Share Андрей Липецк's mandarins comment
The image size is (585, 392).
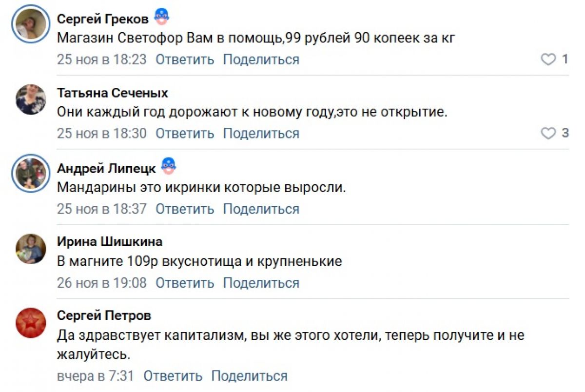(x=261, y=209)
